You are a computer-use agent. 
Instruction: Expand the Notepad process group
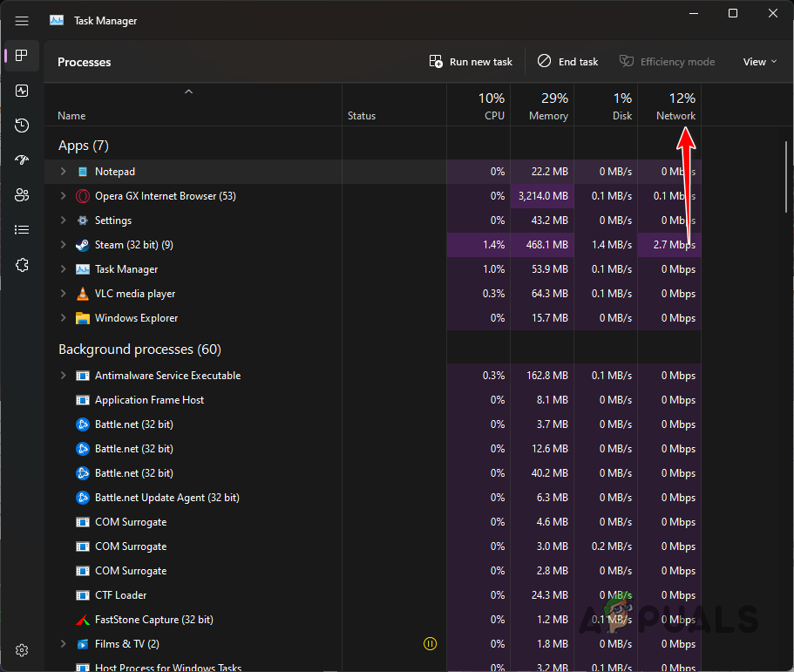click(62, 171)
